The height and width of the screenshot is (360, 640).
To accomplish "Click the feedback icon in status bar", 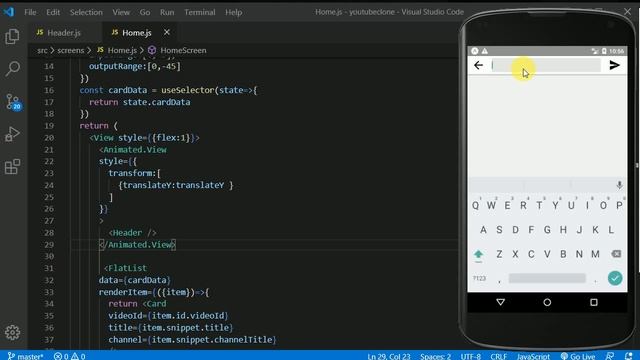I will tap(610, 356).
